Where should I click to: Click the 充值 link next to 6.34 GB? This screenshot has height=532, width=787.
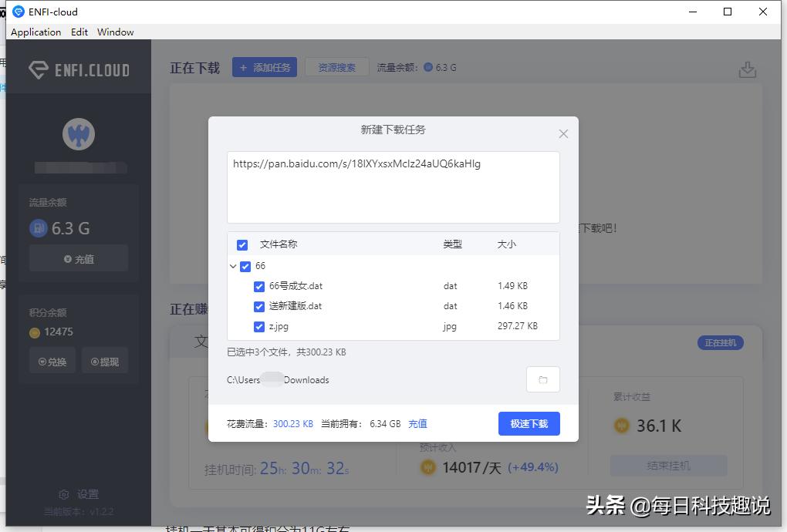417,423
